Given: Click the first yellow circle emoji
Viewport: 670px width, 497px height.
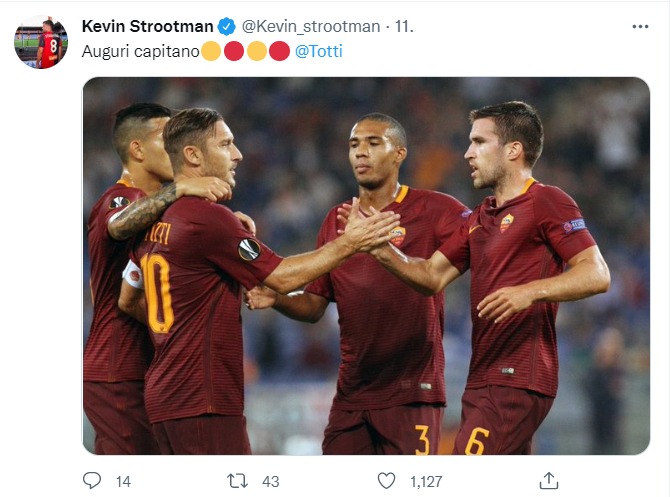Looking at the screenshot, I should coord(211,50).
